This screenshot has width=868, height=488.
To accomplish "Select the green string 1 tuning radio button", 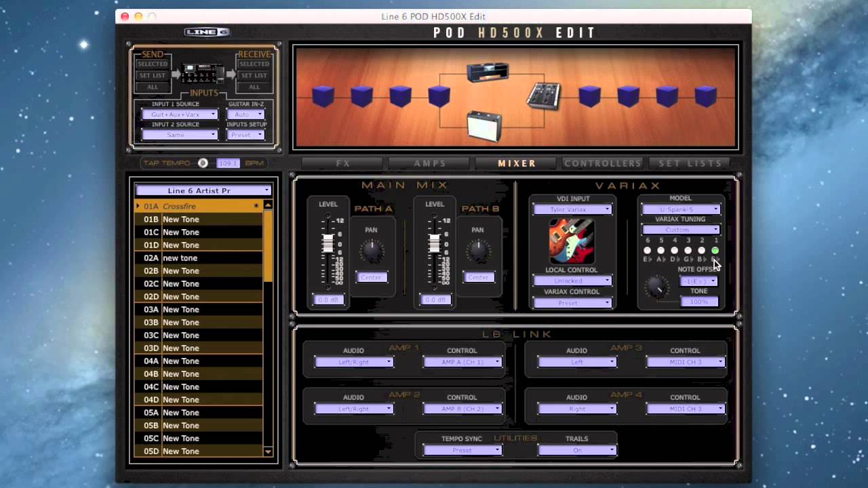I will (715, 251).
